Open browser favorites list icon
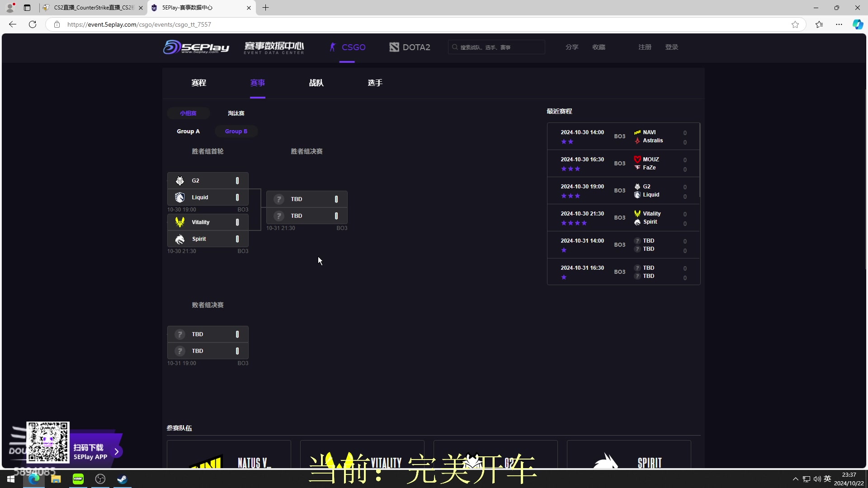Image resolution: width=868 pixels, height=488 pixels. click(819, 24)
